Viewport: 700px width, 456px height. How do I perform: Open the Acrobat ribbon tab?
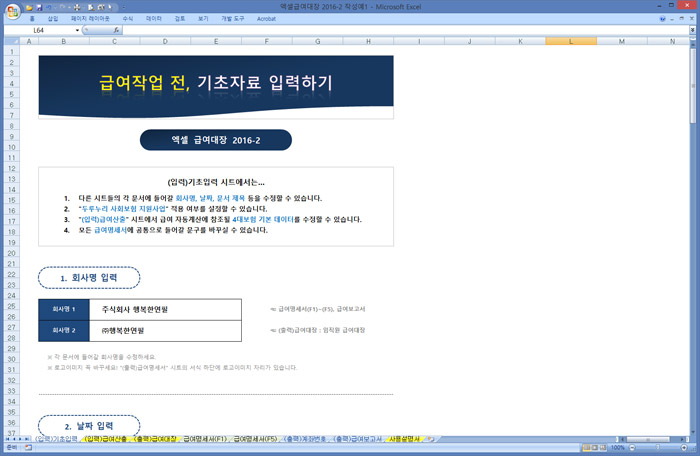266,19
